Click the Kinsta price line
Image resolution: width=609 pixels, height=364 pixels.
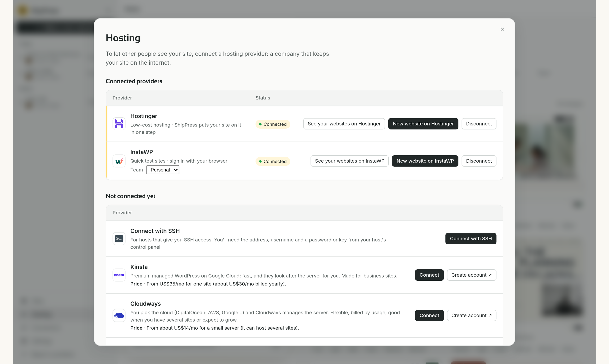tap(208, 284)
